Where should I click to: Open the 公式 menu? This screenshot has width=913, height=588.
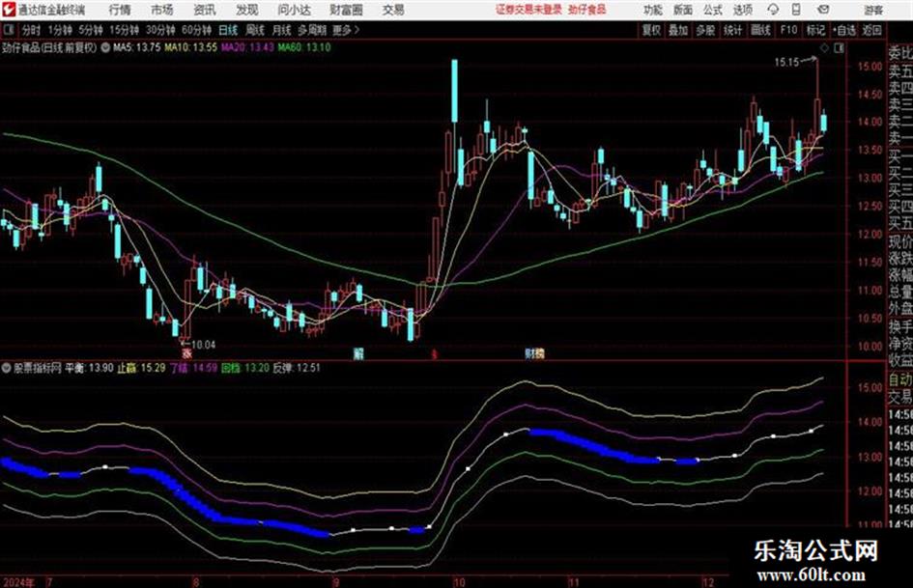pyautogui.click(x=713, y=10)
